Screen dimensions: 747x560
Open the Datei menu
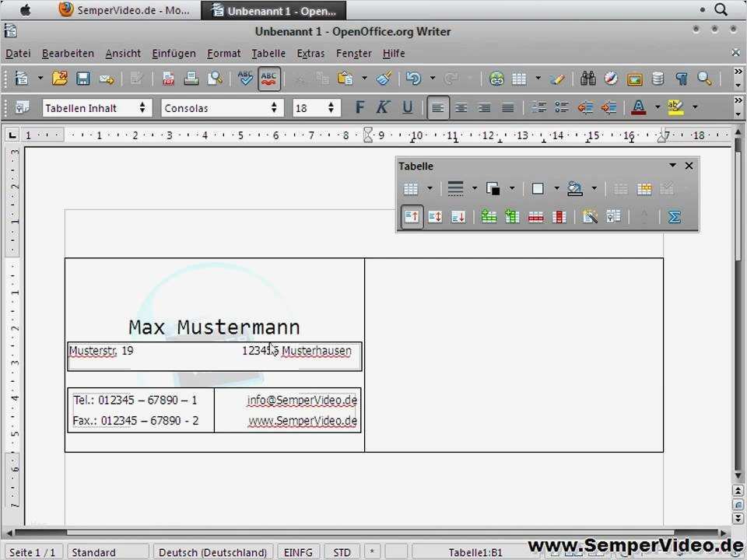pos(18,54)
